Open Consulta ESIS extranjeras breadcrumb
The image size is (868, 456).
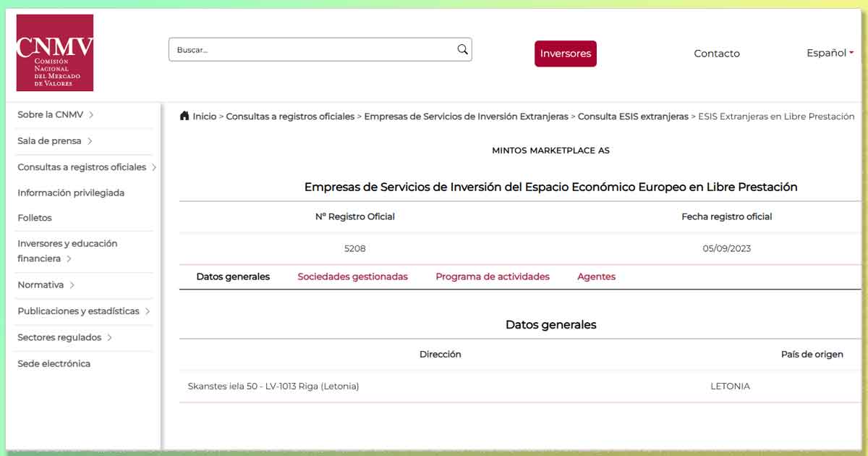(x=633, y=117)
